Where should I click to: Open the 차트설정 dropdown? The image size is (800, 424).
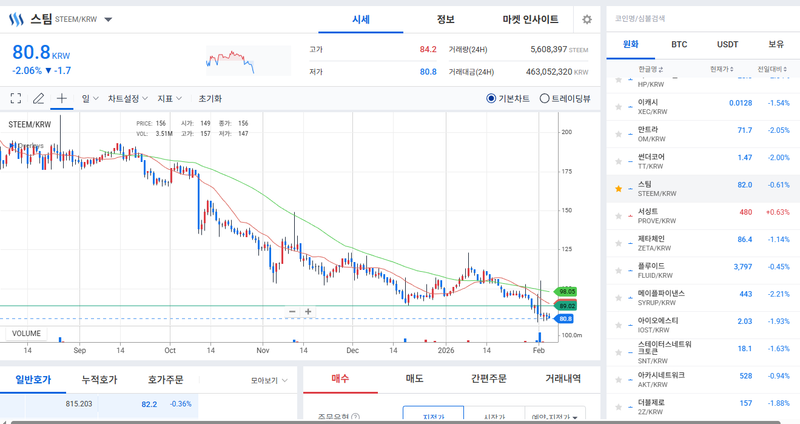[127, 99]
